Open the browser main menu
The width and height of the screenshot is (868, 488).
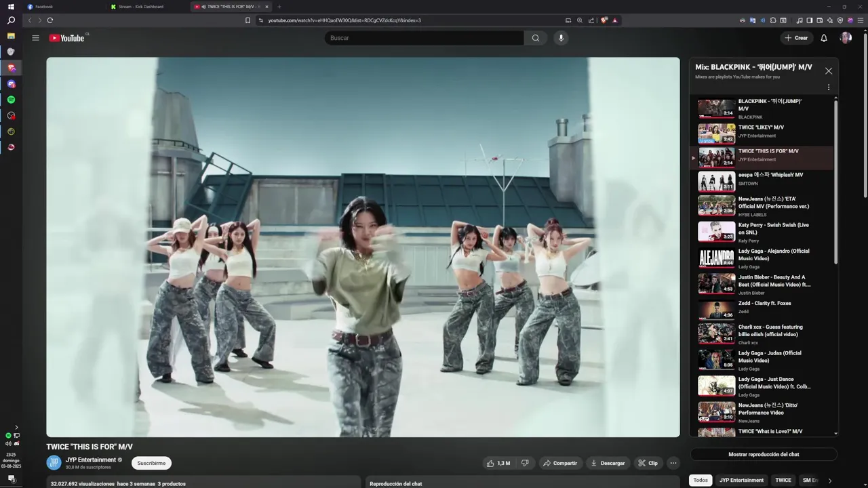pyautogui.click(x=860, y=20)
